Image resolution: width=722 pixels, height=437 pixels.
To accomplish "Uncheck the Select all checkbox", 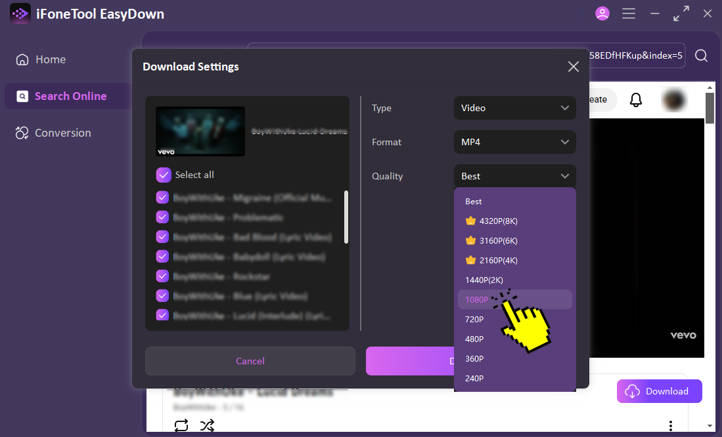I will pyautogui.click(x=163, y=175).
